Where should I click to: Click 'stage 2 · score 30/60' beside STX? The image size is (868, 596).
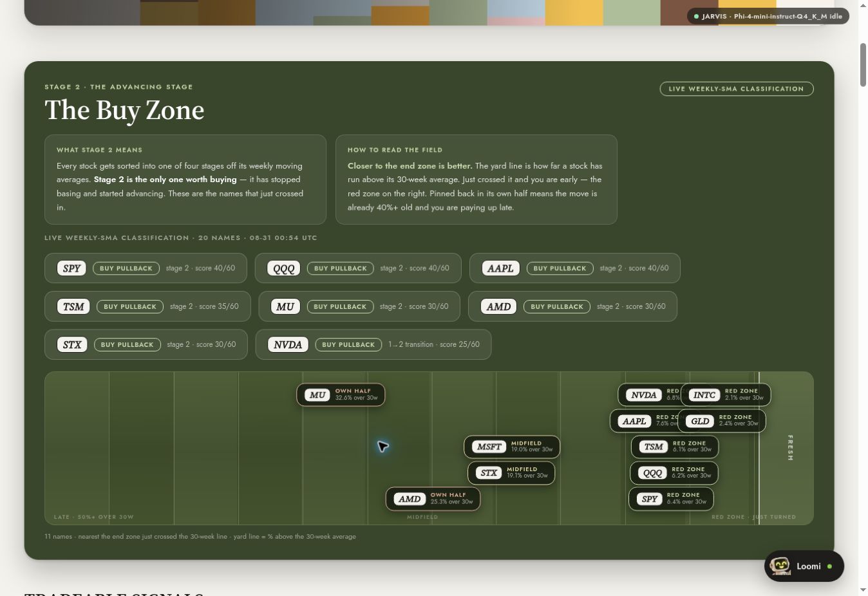[202, 344]
